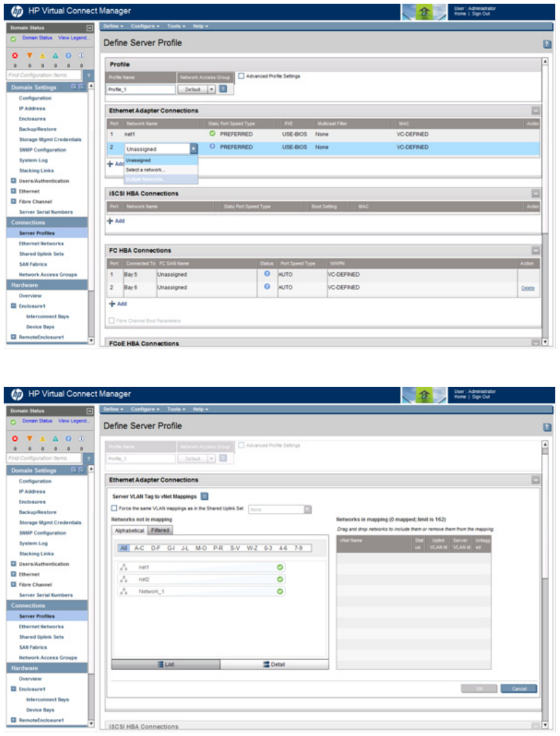The height and width of the screenshot is (736, 560).
Task: Click search help icon beside Find Configuration Items, upper screenshot
Action: pos(89,75)
